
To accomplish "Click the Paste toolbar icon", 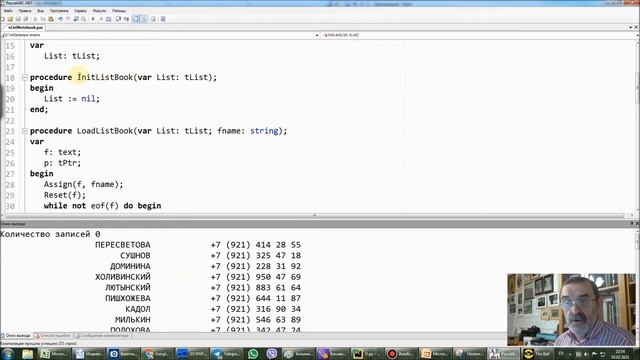I will (x=51, y=19).
